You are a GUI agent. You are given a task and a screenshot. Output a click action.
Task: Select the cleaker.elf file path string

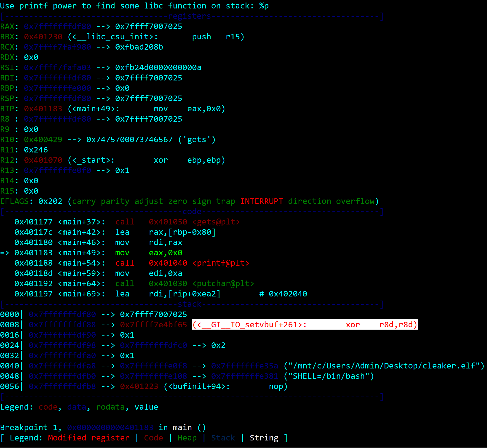pyautogui.click(x=386, y=366)
